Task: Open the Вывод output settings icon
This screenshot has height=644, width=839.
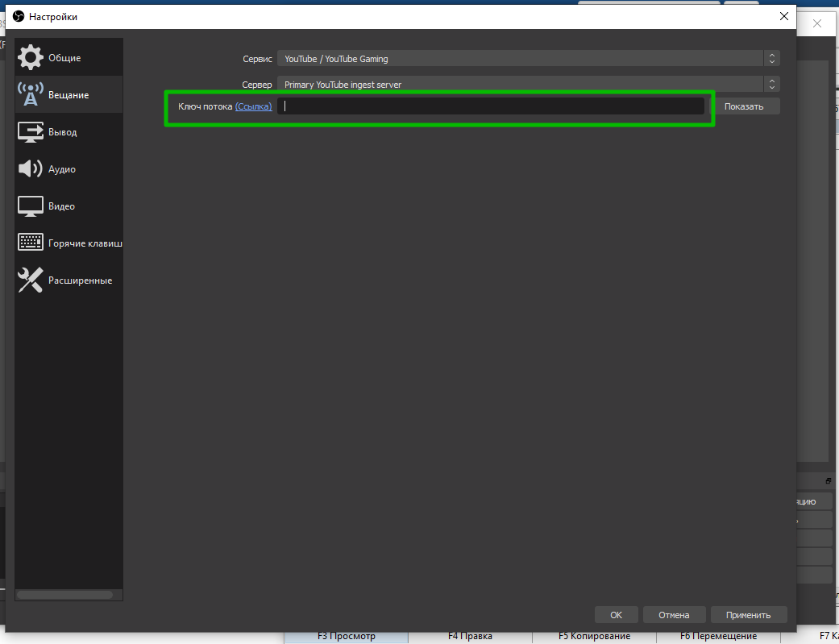Action: tap(31, 132)
